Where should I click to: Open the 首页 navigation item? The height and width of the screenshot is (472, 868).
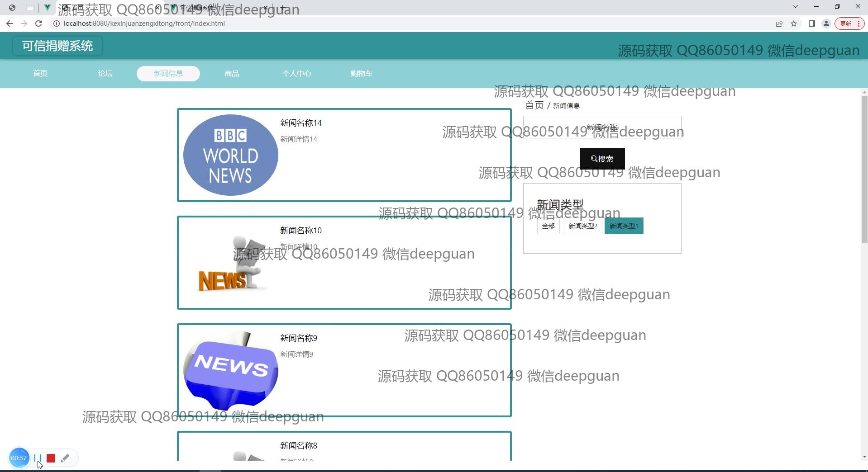pyautogui.click(x=40, y=73)
